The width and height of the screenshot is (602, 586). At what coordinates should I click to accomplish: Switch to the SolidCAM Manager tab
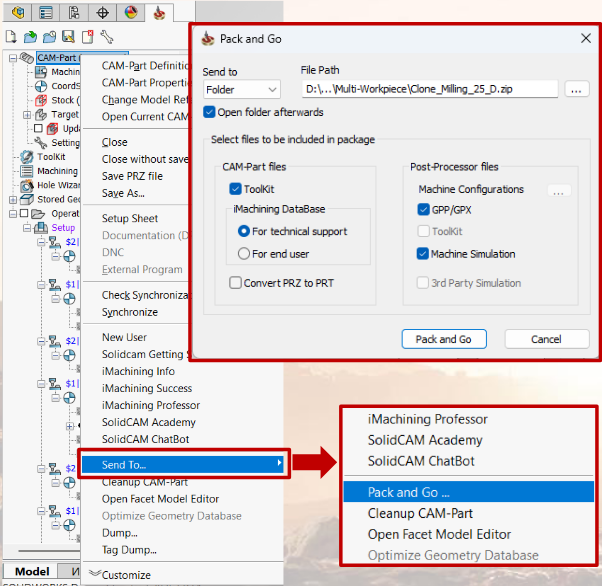click(159, 13)
